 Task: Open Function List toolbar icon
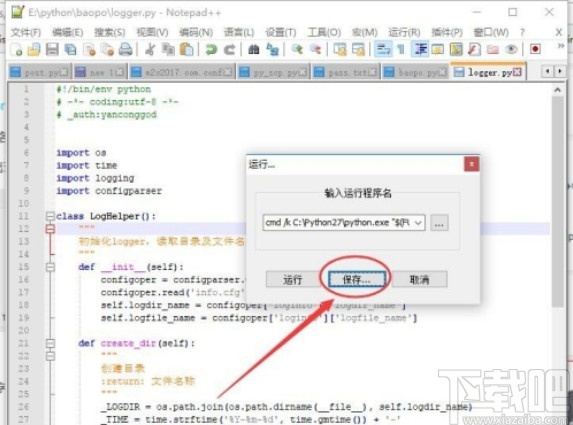click(x=474, y=49)
